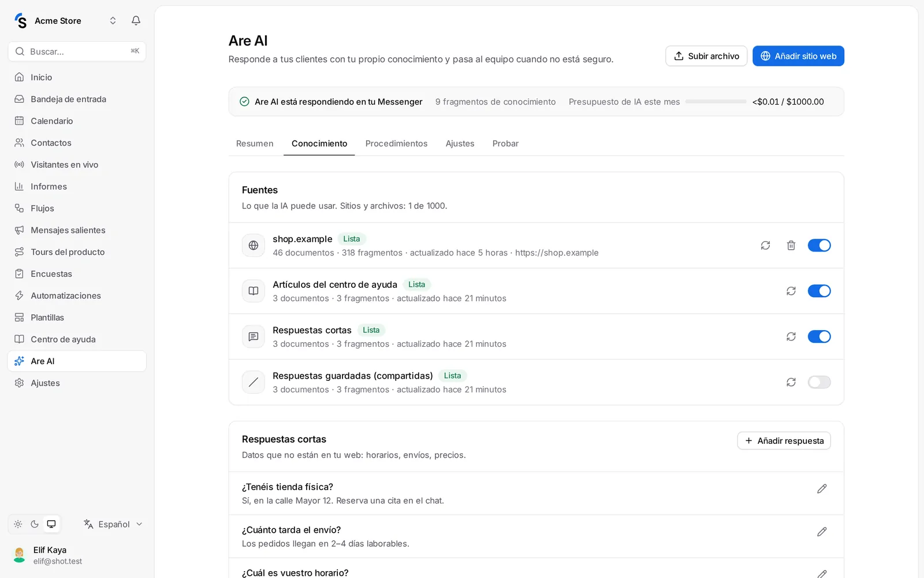Switch to light theme sun icon
The width and height of the screenshot is (924, 578).
pyautogui.click(x=18, y=524)
